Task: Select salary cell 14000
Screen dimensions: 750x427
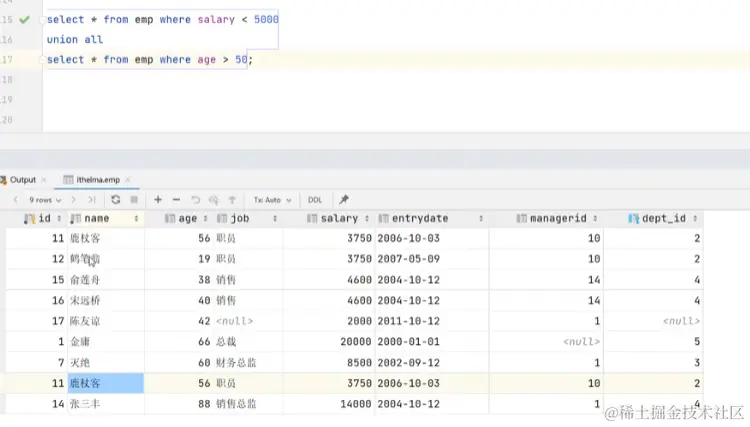Action: click(x=329, y=404)
